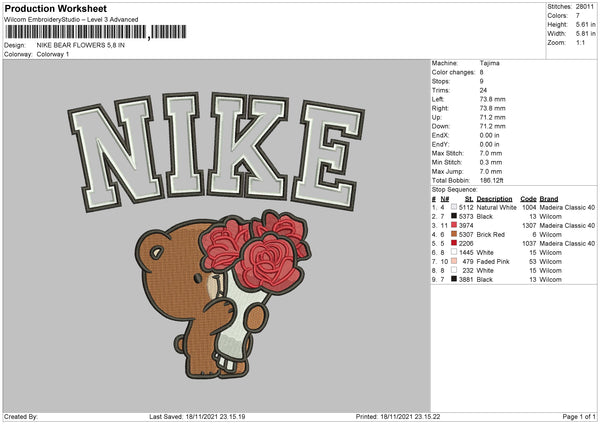Click the Left value 73.8 mm
Viewport: 600px width, 424px height.
point(492,99)
